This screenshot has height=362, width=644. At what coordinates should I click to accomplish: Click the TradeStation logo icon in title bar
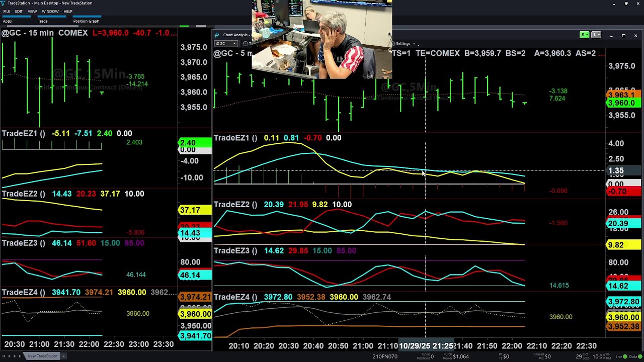(4, 3)
